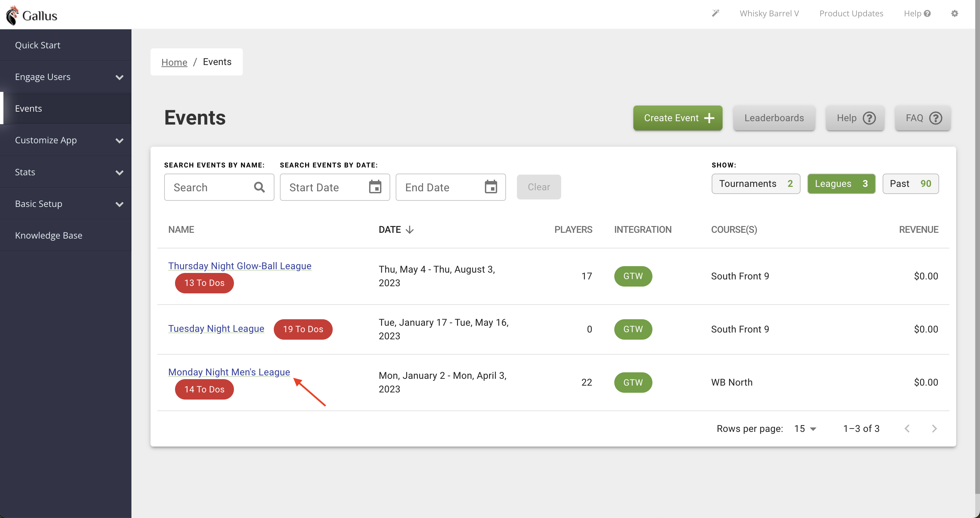Toggle the Leagues filter
Image resolution: width=980 pixels, height=518 pixels.
tap(841, 184)
